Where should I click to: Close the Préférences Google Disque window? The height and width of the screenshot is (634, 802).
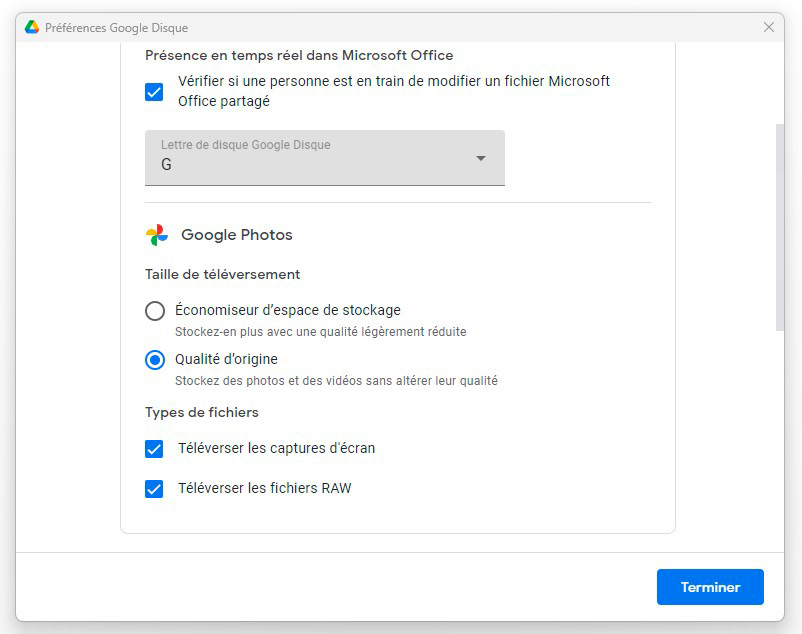pos(768,27)
